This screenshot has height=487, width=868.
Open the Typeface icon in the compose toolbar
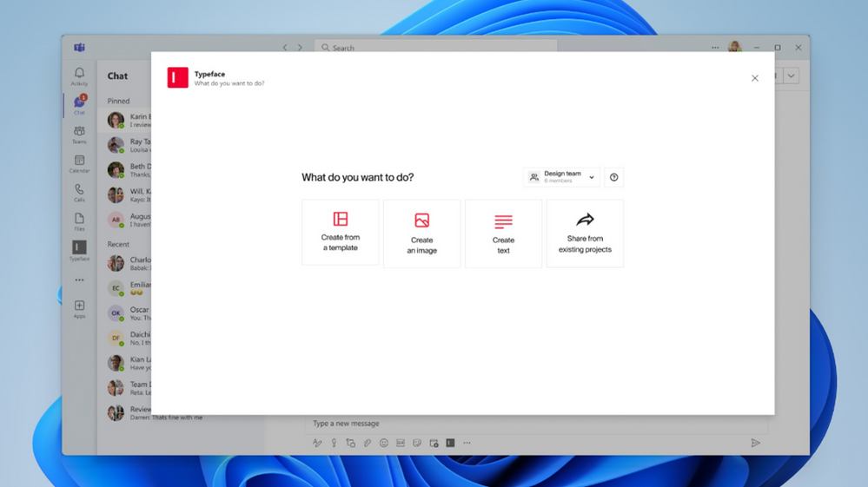pyautogui.click(x=451, y=443)
